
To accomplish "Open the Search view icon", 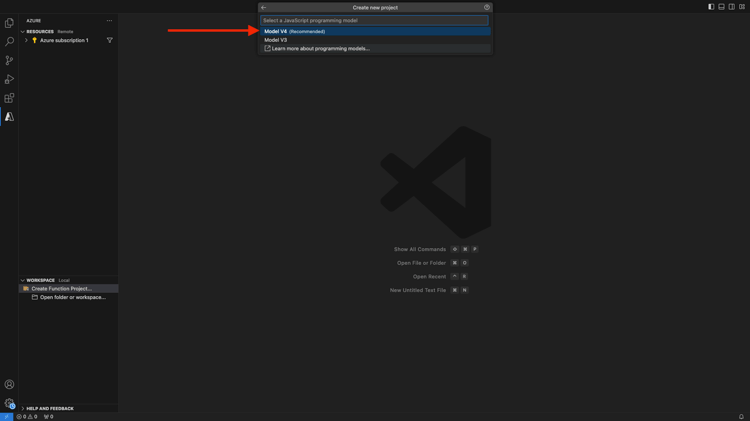I will 9,42.
